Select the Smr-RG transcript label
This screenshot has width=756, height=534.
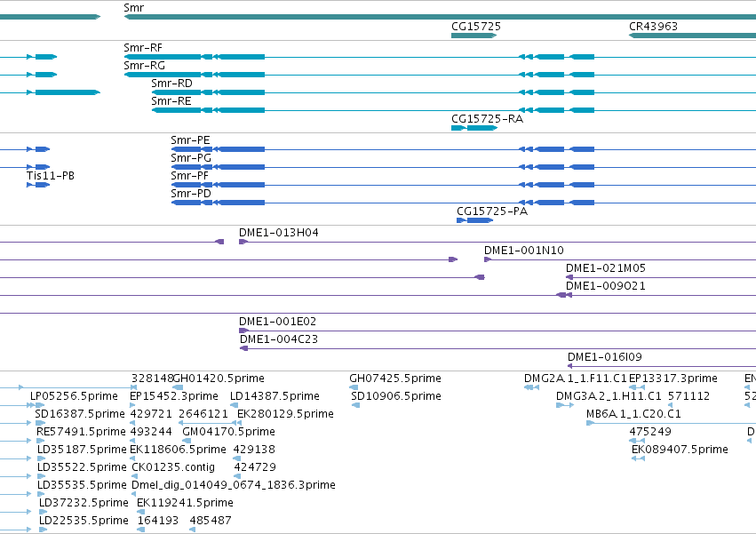point(144,66)
